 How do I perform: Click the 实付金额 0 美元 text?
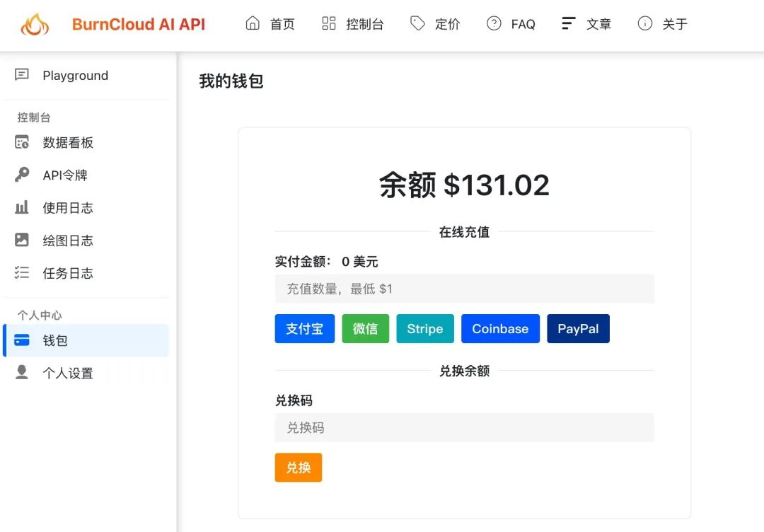coord(326,262)
